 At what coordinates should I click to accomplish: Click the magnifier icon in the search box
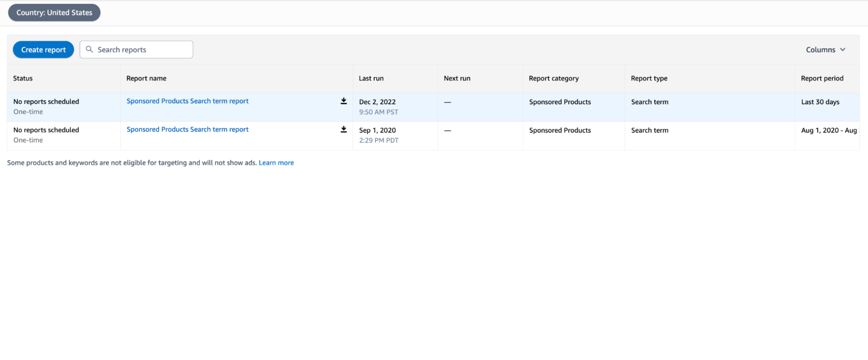pyautogui.click(x=89, y=50)
